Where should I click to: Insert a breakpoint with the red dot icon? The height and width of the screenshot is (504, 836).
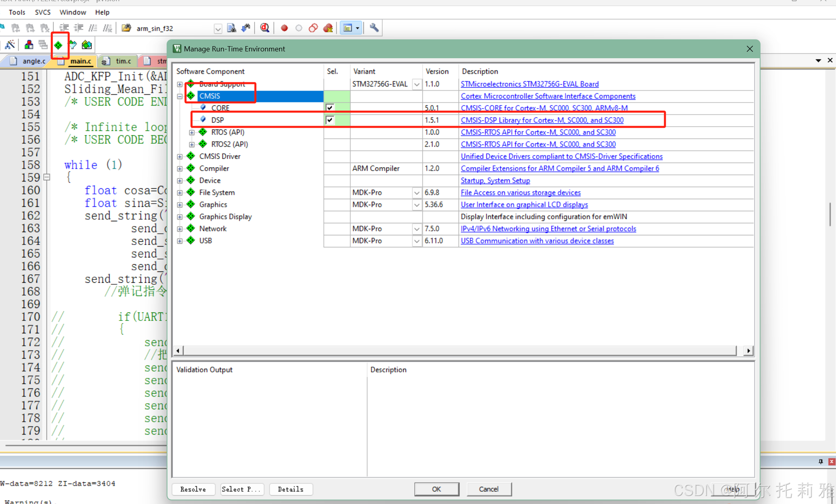point(284,28)
